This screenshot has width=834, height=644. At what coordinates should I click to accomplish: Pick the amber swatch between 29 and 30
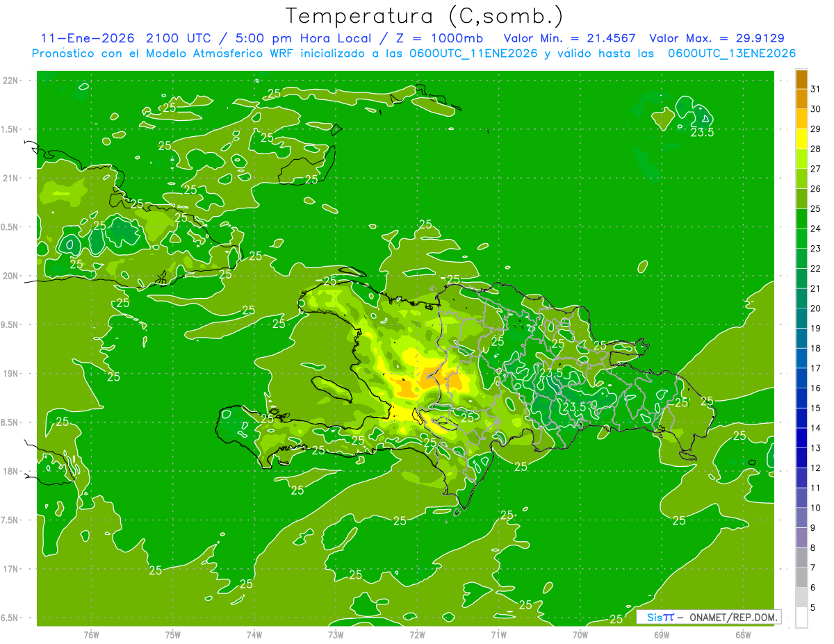tap(801, 119)
